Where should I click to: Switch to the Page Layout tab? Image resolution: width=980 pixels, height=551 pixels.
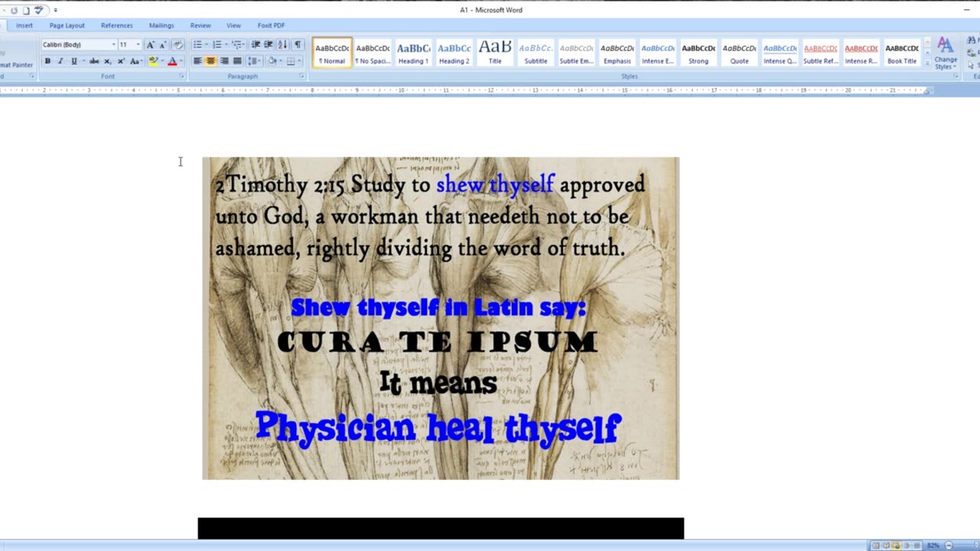[x=67, y=25]
